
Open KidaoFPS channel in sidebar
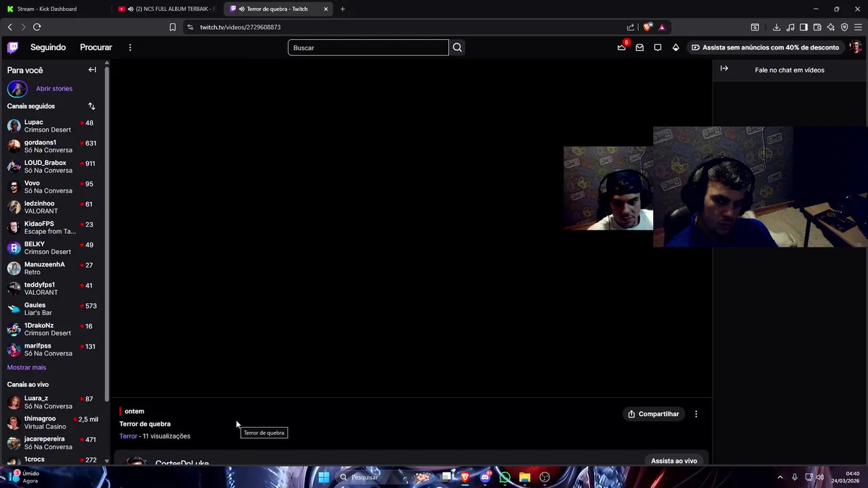point(53,228)
